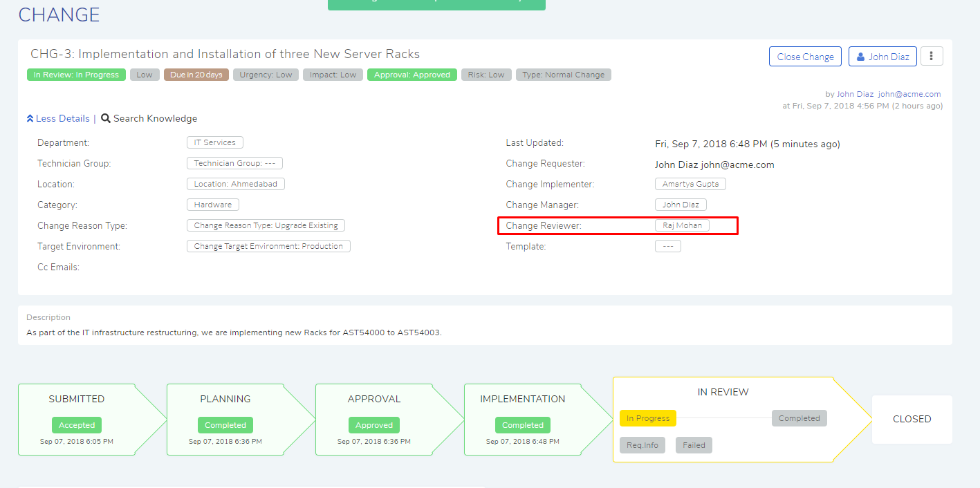Change the manager John Diaz field

(681, 205)
